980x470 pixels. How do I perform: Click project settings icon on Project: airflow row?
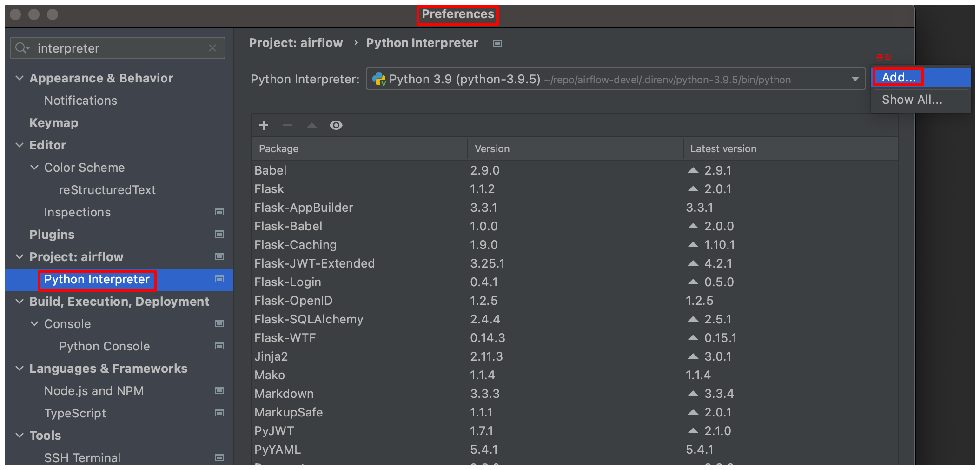tap(219, 256)
